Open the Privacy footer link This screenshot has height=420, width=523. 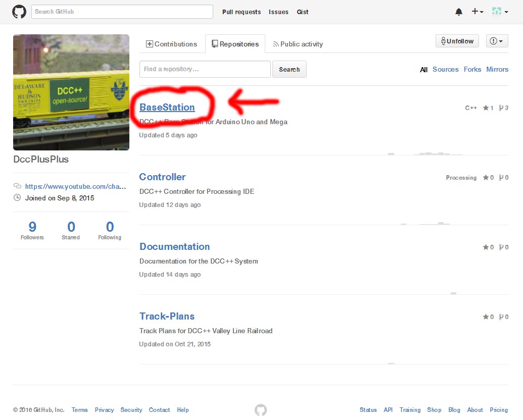[x=104, y=410]
